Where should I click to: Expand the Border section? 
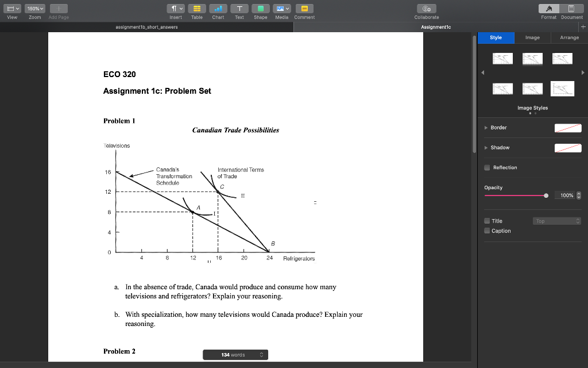[485, 128]
